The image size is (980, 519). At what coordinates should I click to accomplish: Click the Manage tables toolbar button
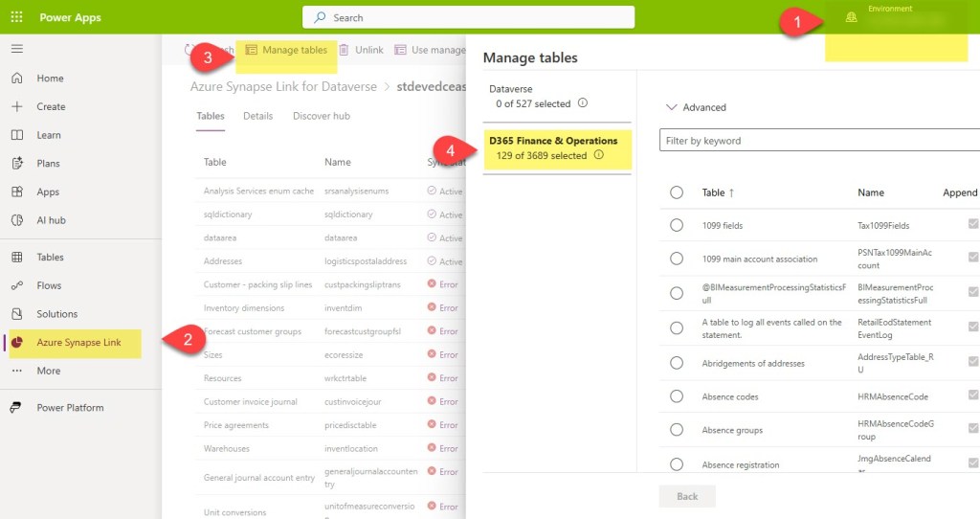tap(286, 50)
